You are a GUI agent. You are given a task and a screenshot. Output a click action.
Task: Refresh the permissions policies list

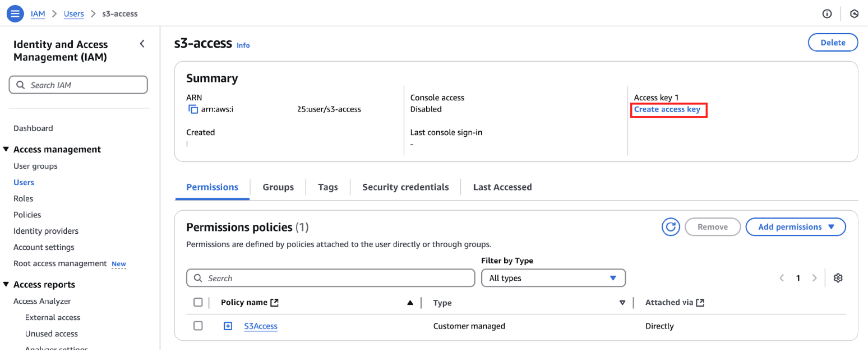coord(671,227)
